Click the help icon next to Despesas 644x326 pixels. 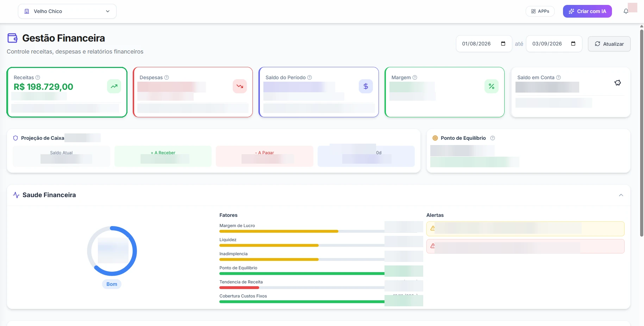click(x=167, y=77)
